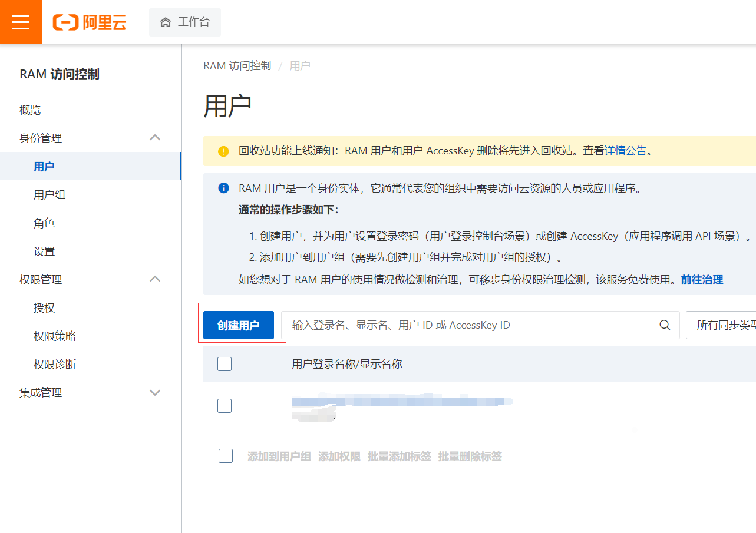Click the yellow warning notice icon
Image resolution: width=756 pixels, height=533 pixels.
pos(223,151)
